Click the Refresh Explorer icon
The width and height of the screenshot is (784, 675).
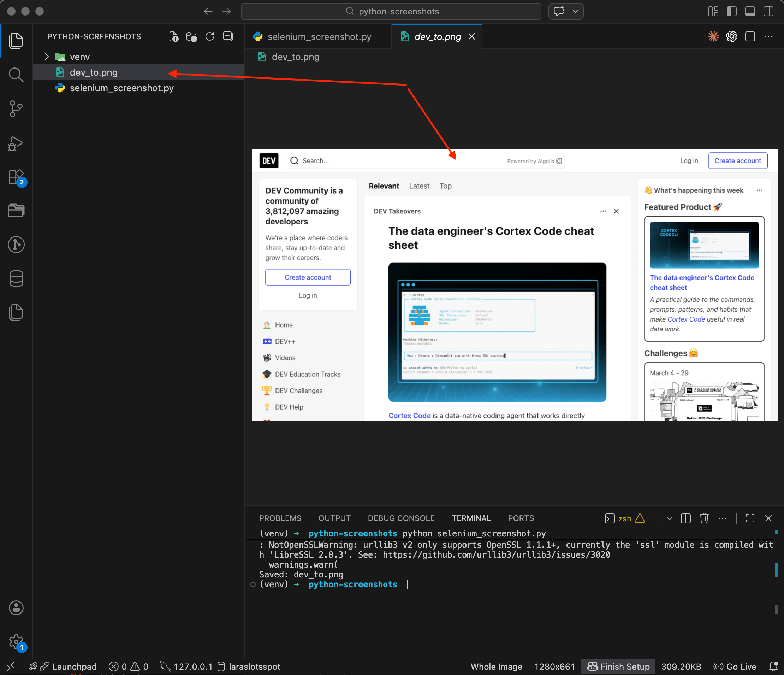210,37
